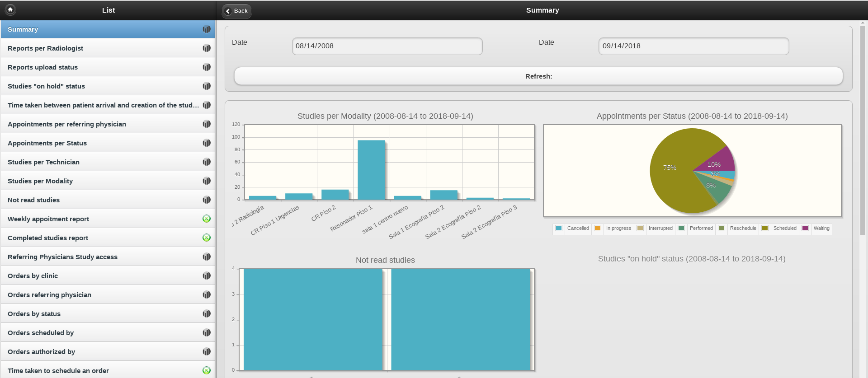Click chart icon beside Orders by clinic
The width and height of the screenshot is (868, 378).
207,276
